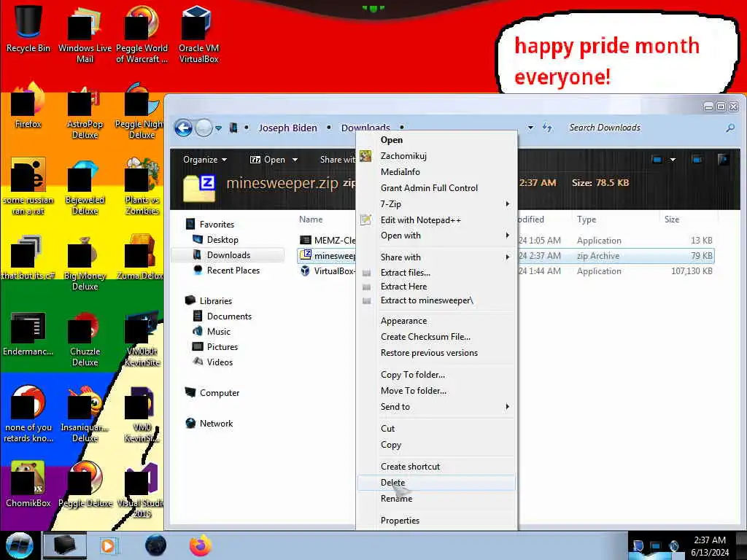
Task: Open the recent pages dropdown arrow
Action: [218, 128]
